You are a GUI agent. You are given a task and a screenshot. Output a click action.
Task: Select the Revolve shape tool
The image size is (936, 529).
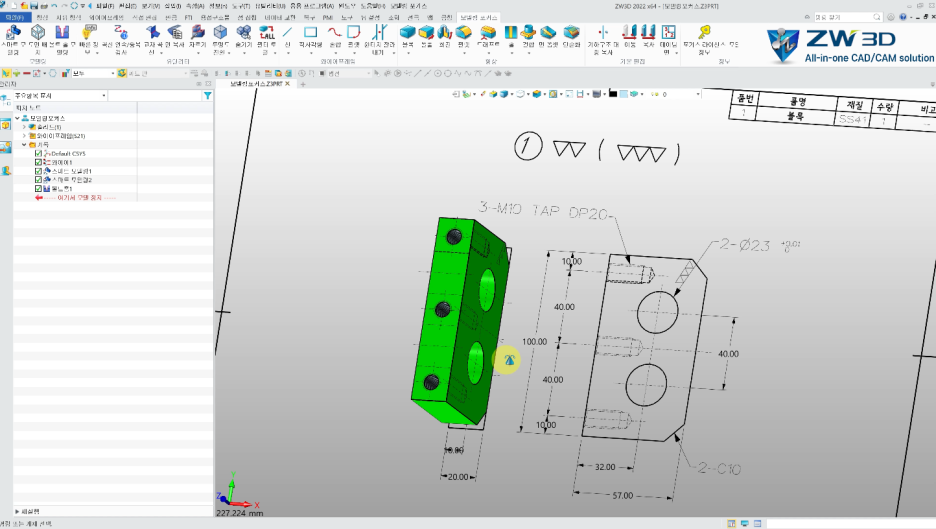tap(445, 32)
